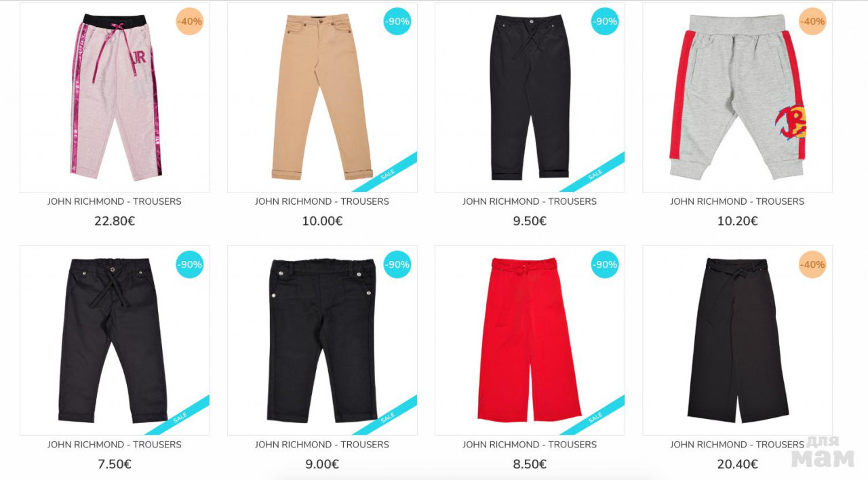868x480 pixels.
Task: Select the 8.50€ price of red trousers
Action: tap(530, 464)
